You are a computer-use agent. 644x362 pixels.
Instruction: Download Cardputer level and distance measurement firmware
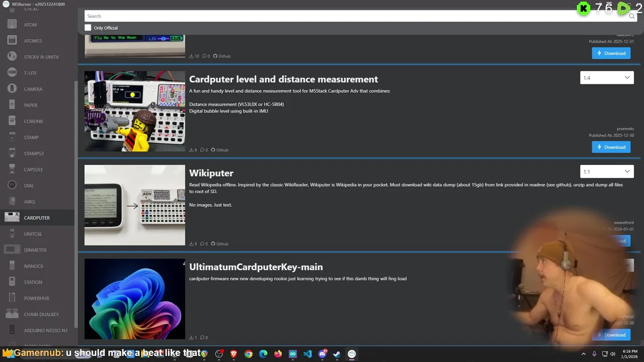[611, 147]
